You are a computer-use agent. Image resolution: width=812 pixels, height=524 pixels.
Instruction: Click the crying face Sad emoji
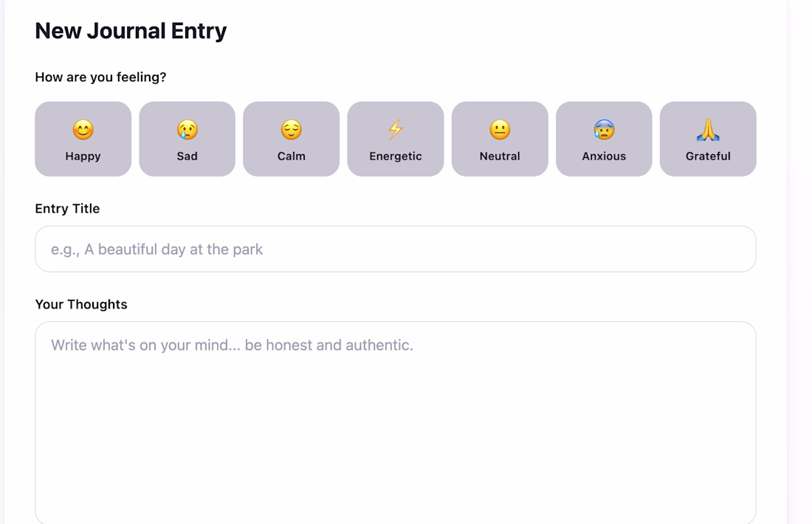187,129
